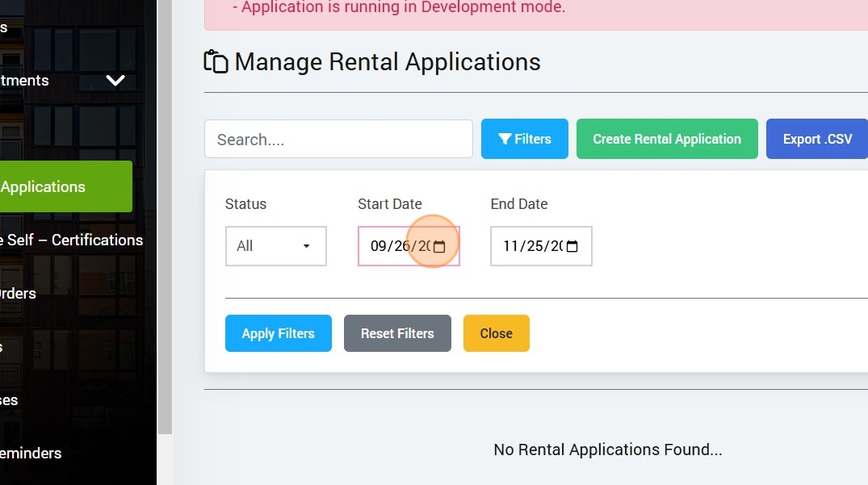This screenshot has width=868, height=485.
Task: Click the Search input field
Action: click(338, 139)
